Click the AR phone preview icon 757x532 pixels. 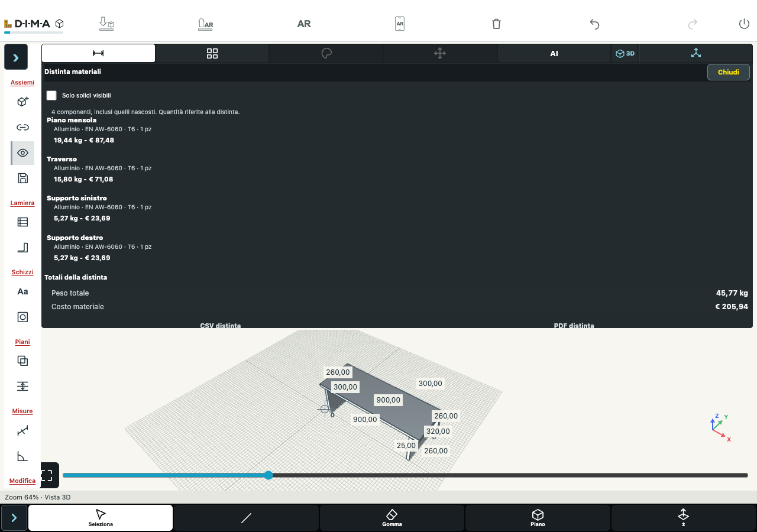[x=400, y=24]
